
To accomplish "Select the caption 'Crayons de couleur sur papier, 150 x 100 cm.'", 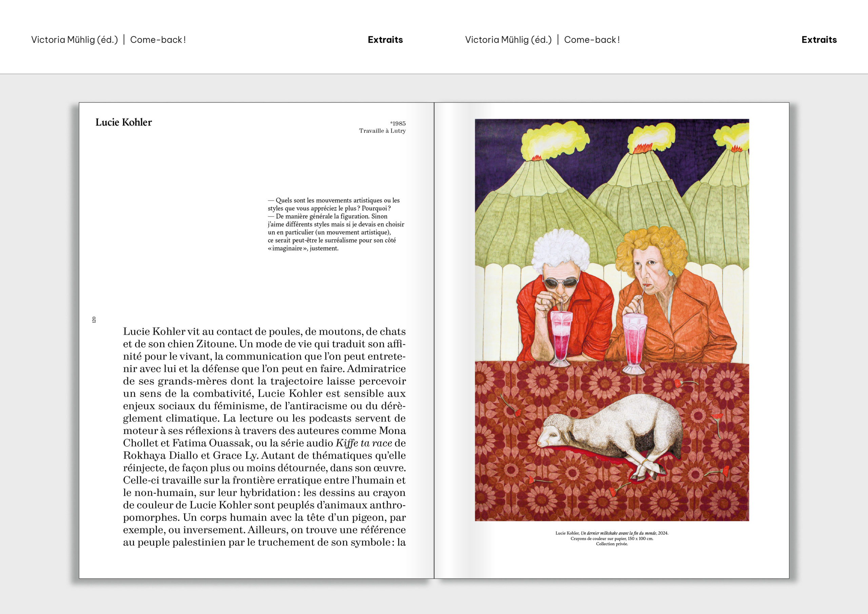I will point(612,539).
